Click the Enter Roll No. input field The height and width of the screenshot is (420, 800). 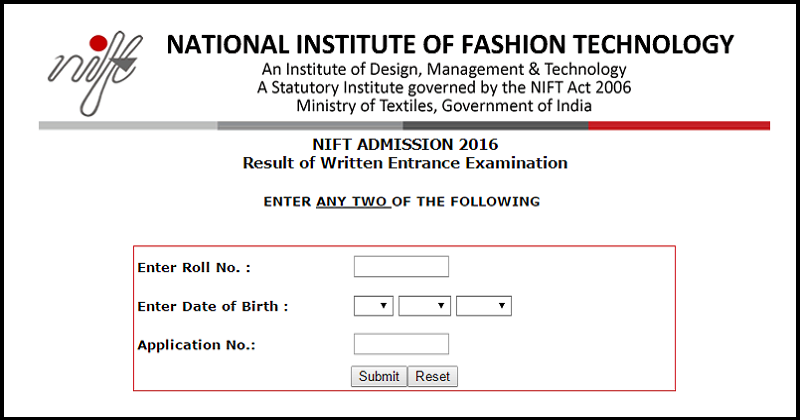point(401,266)
